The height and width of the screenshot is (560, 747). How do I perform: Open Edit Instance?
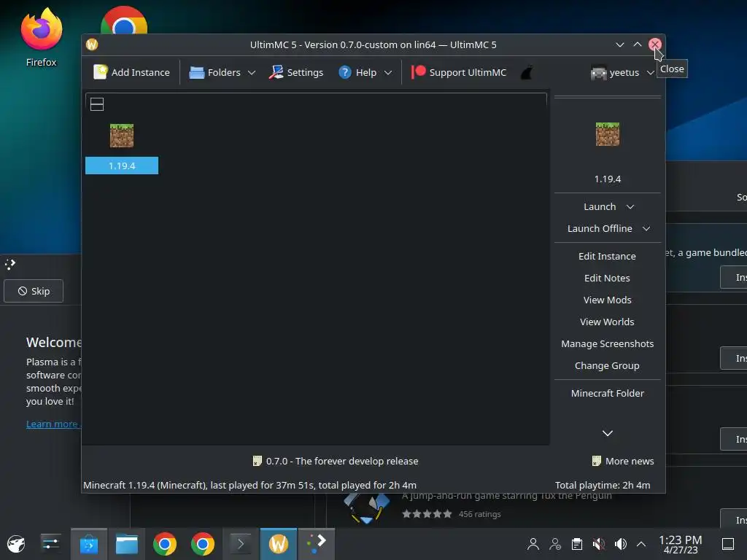pyautogui.click(x=608, y=256)
